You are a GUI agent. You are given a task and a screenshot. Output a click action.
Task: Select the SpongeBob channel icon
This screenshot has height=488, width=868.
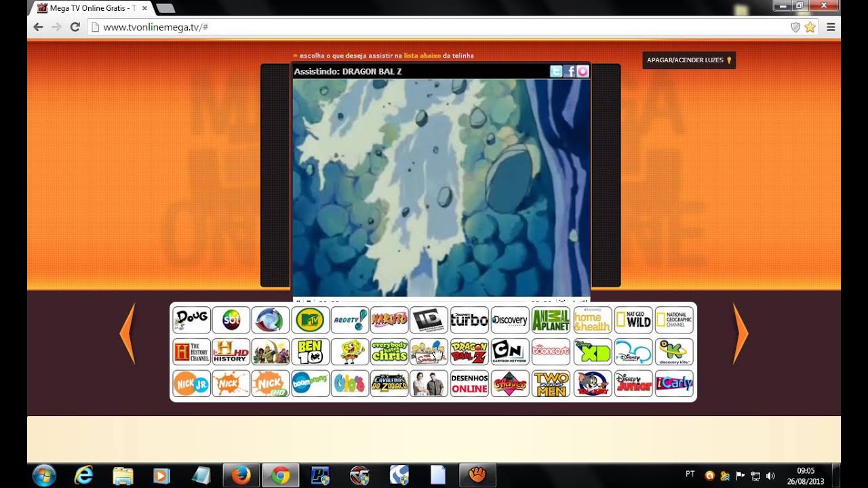pos(350,352)
